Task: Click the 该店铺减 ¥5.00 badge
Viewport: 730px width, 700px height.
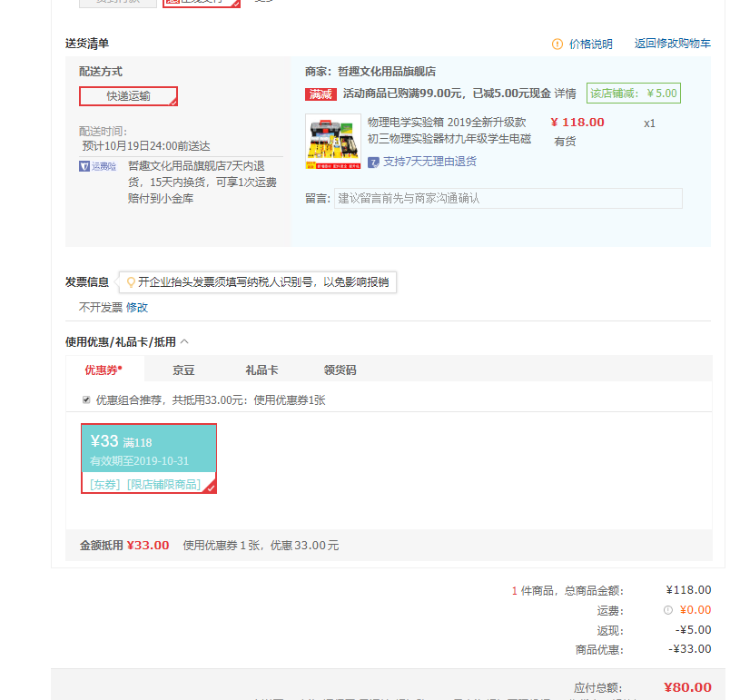Action: pyautogui.click(x=634, y=94)
